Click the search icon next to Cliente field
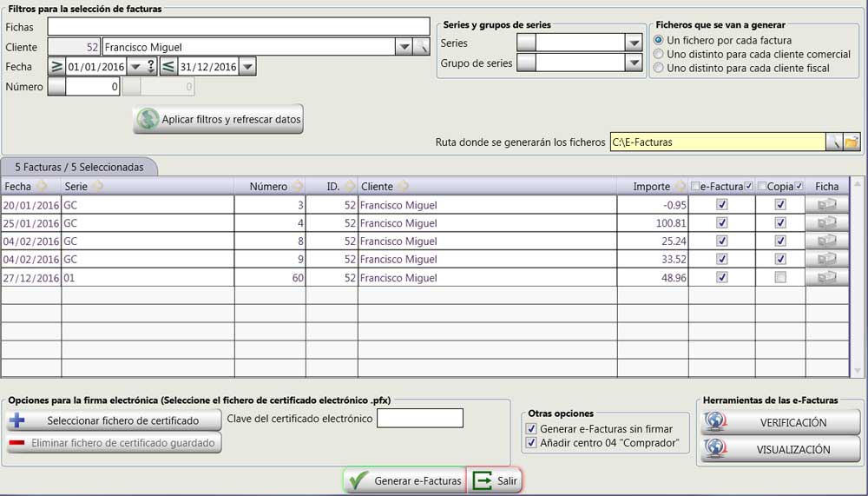868x496 pixels. click(x=422, y=47)
